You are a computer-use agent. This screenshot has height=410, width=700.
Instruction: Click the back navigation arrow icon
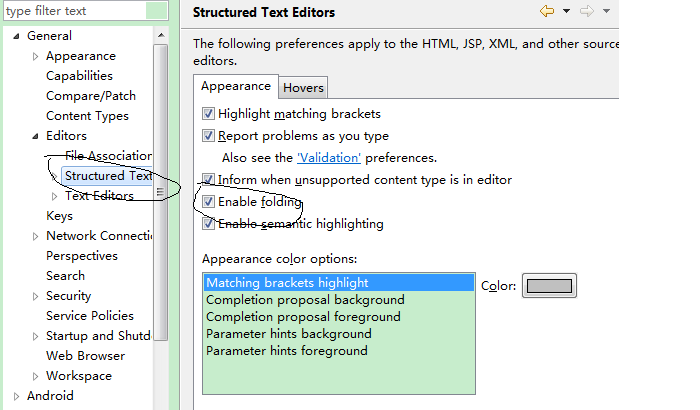point(546,11)
